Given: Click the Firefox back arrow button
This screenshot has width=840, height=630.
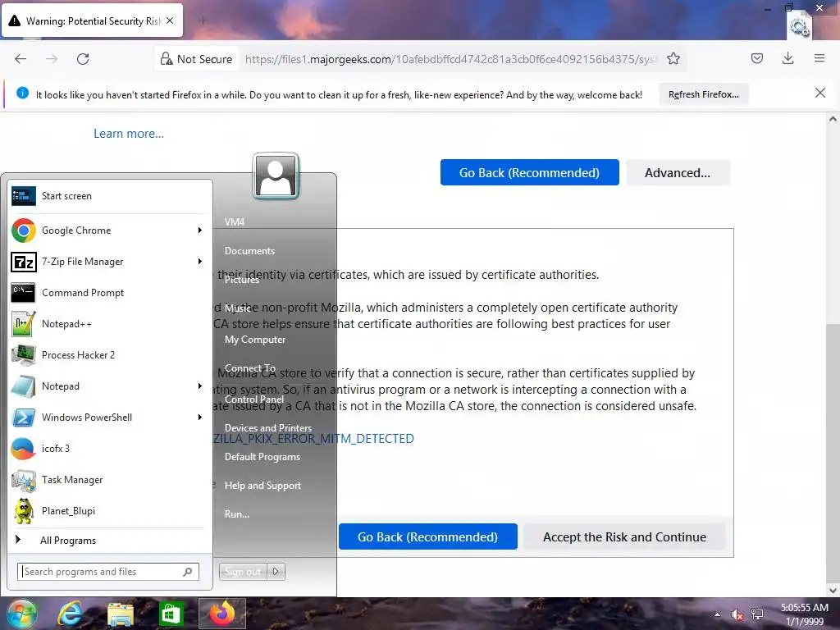Looking at the screenshot, I should 21,59.
